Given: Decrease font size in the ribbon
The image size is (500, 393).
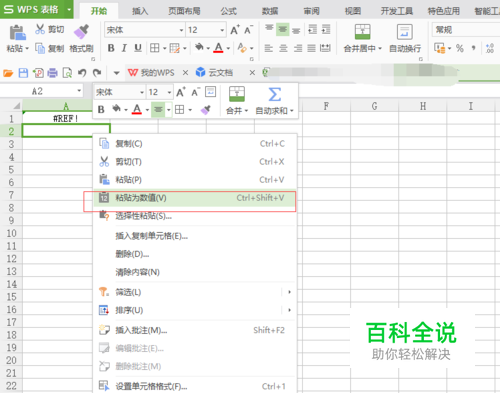Looking at the screenshot, I should click(x=248, y=30).
